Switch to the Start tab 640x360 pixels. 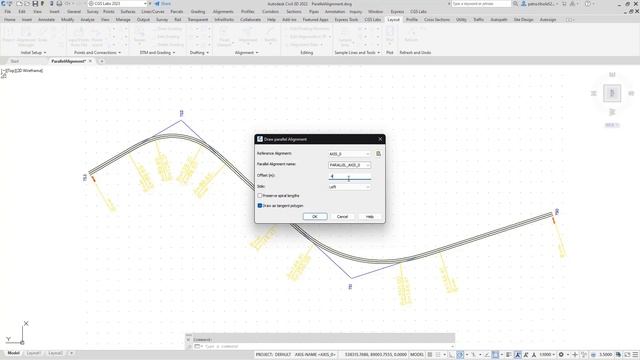15,61
